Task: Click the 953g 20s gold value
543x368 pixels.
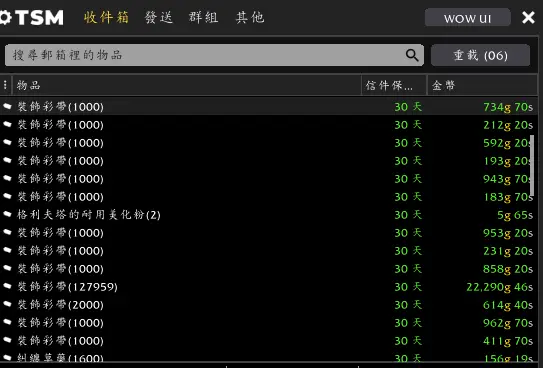Action: pyautogui.click(x=508, y=233)
